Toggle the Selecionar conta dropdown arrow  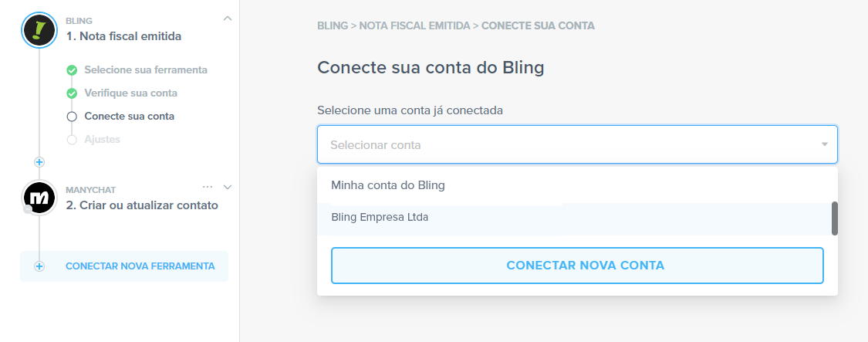pos(824,144)
